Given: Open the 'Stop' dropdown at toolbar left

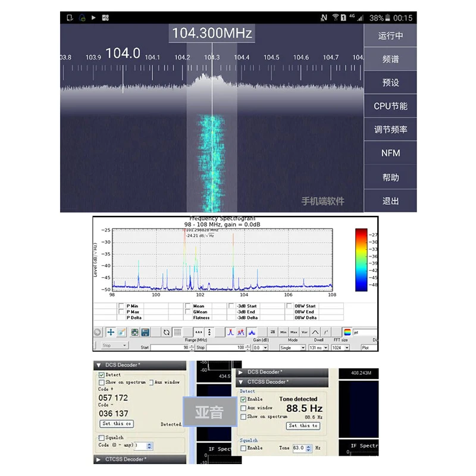Looking at the screenshot, I should [114, 346].
